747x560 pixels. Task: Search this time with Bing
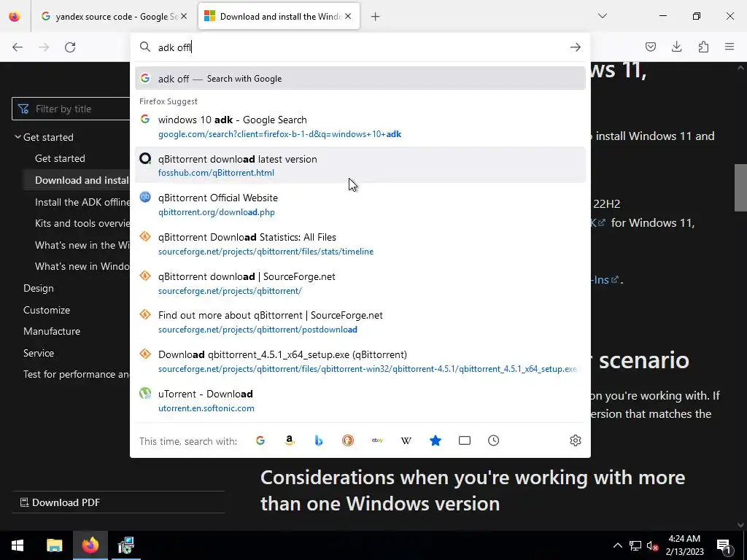319,440
